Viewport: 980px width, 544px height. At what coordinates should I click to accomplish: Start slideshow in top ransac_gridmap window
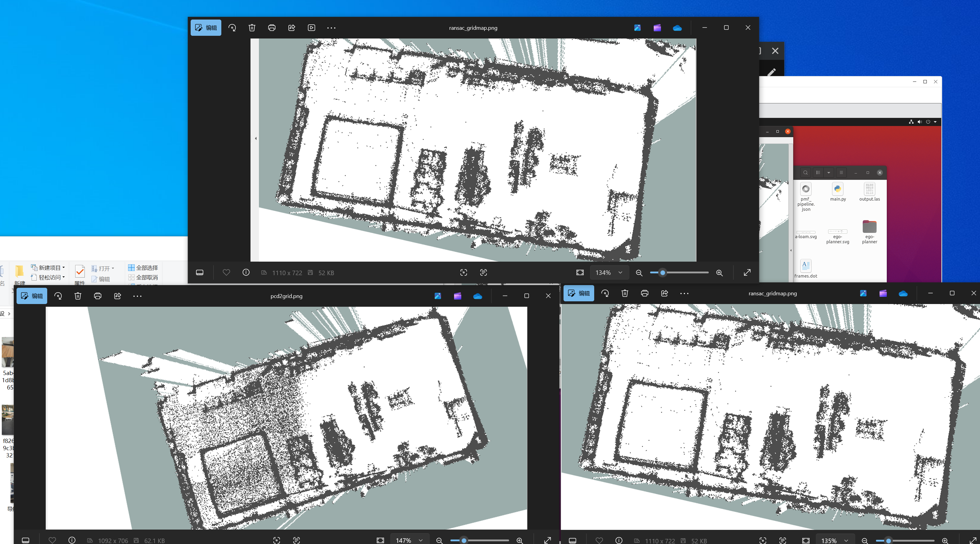(x=311, y=28)
